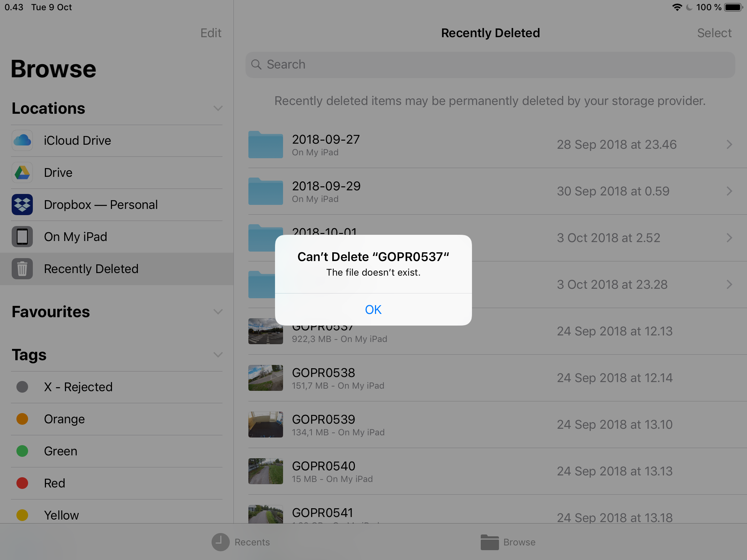Click the Recents clock icon

(220, 542)
